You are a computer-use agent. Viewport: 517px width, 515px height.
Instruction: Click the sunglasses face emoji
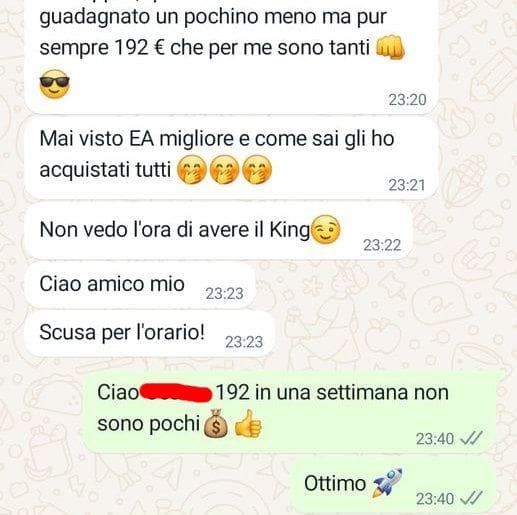click(55, 84)
